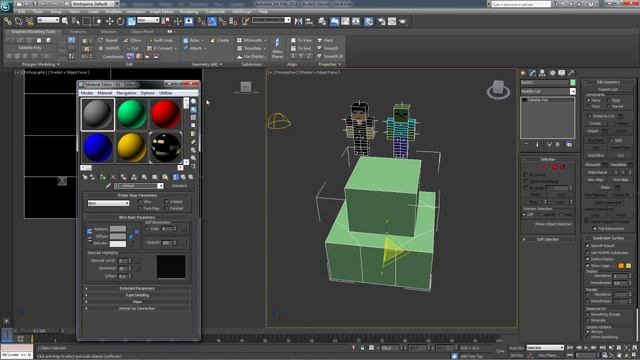Open the shader type Blinn dropdown
Image resolution: width=640 pixels, height=360 pixels.
(108, 203)
